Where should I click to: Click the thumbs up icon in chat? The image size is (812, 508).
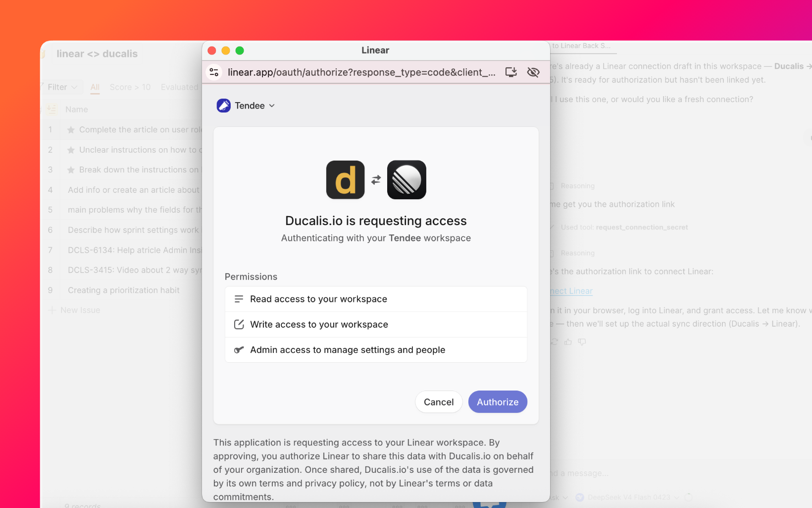click(x=568, y=342)
